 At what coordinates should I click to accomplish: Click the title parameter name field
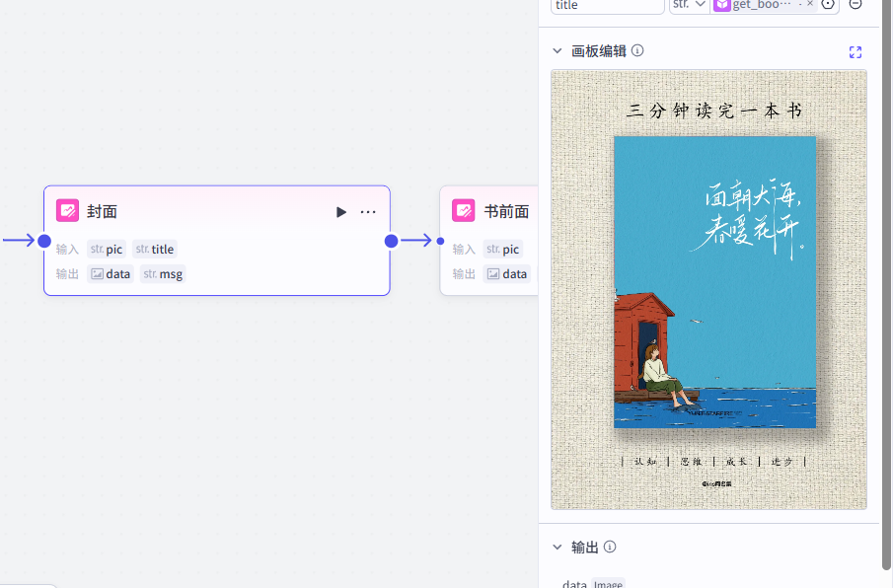coord(607,6)
